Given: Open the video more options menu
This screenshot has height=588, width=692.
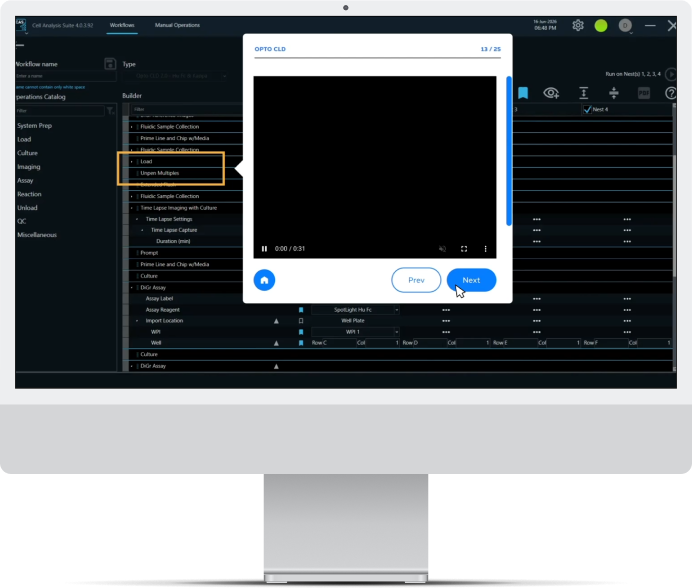Looking at the screenshot, I should point(485,249).
